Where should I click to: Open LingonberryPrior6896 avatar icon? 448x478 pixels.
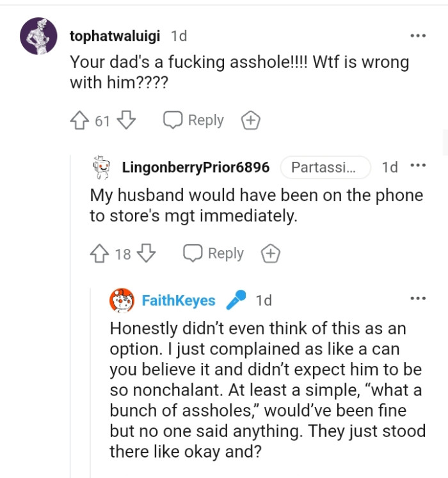pyautogui.click(x=102, y=168)
